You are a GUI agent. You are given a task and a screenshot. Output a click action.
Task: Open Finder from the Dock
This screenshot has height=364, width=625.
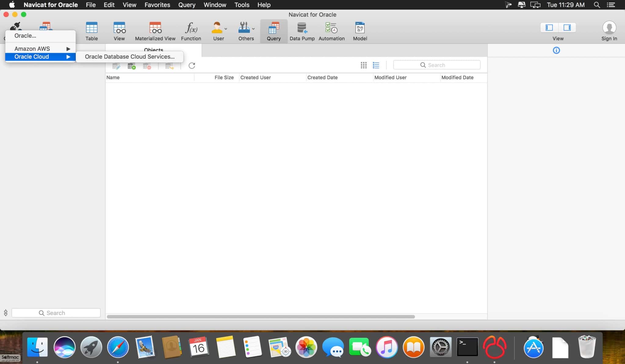[x=37, y=347]
